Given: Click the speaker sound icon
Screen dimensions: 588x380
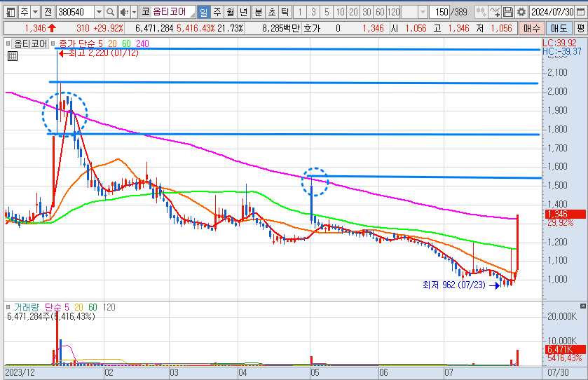Looking at the screenshot, I should pos(124,13).
